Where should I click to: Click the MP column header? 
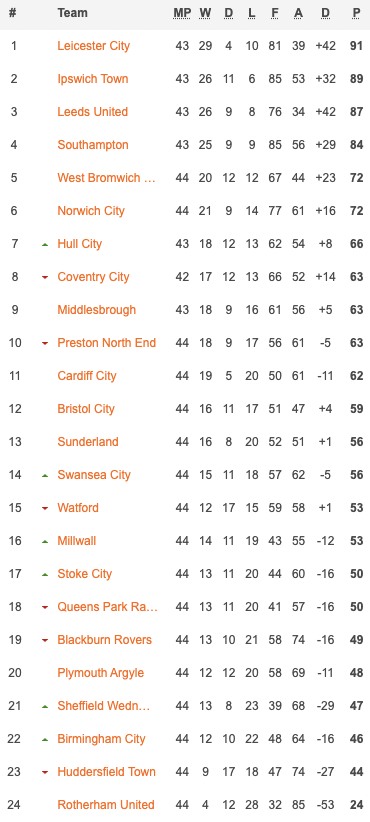pos(182,13)
